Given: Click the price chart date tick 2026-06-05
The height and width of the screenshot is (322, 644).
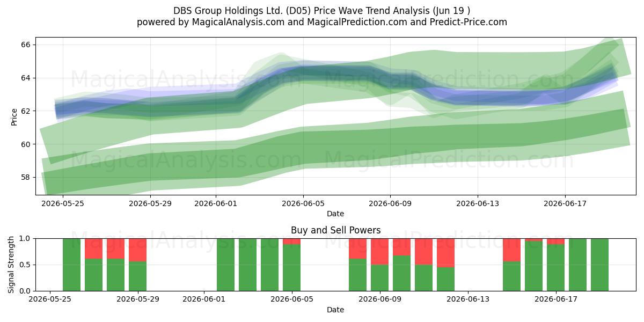Looking at the screenshot, I should (x=303, y=203).
